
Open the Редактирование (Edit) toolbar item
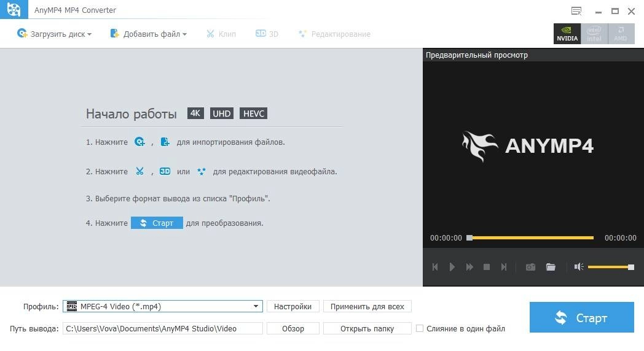334,34
